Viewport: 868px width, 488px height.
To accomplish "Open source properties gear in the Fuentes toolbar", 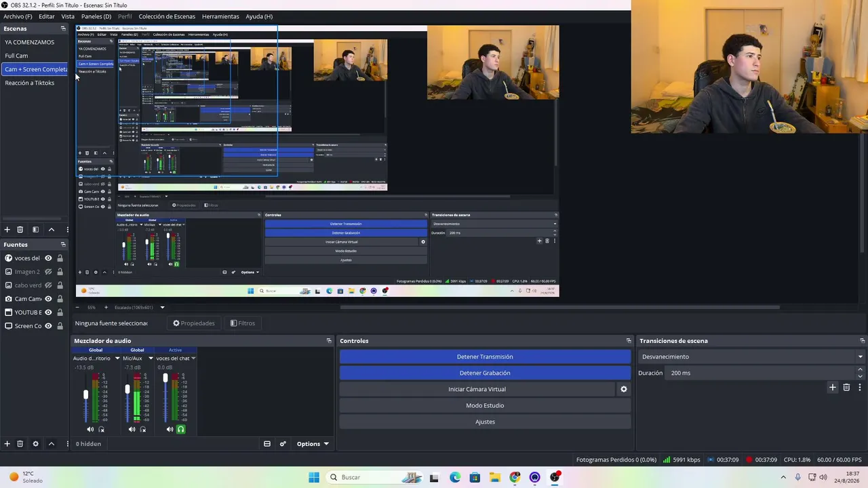I will pos(35,444).
